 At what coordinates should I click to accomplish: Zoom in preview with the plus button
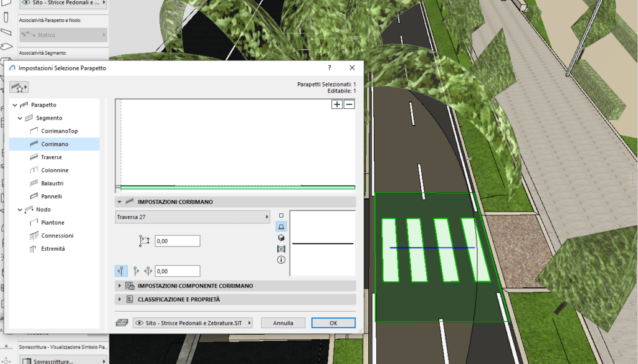point(337,105)
